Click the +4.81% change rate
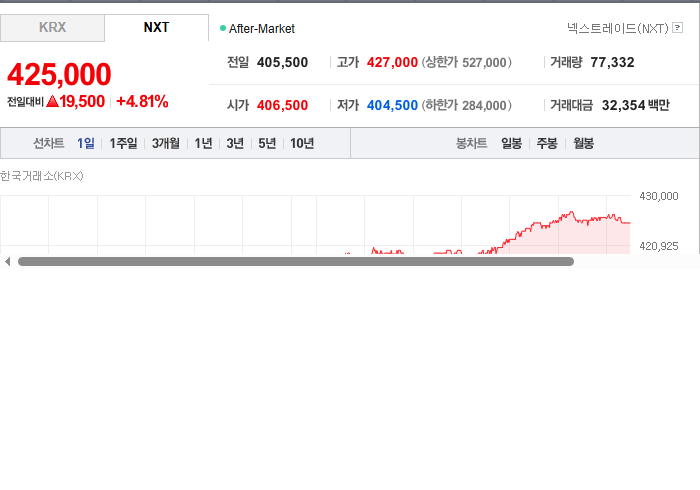 [x=142, y=101]
